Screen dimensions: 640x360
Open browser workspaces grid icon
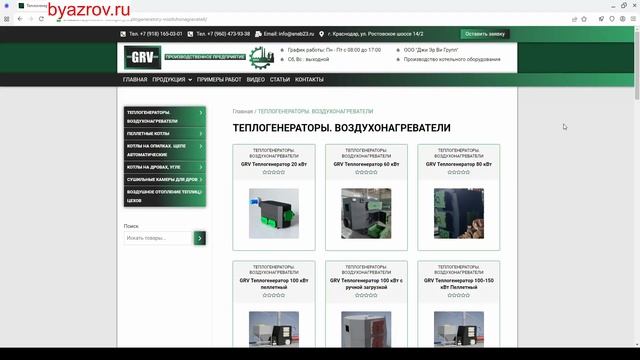click(x=7, y=19)
